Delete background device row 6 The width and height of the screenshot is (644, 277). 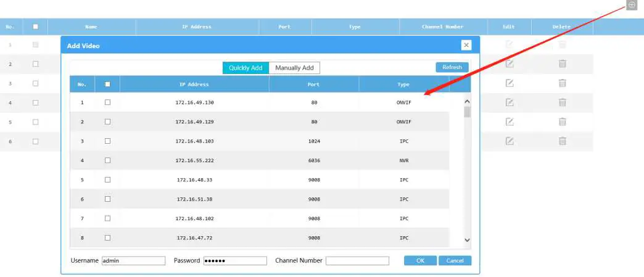[x=563, y=141]
